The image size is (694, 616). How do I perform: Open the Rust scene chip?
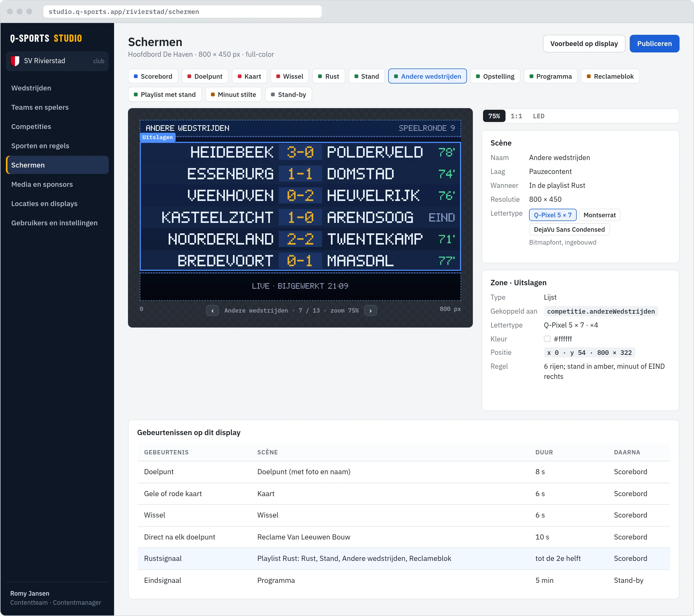pos(329,76)
